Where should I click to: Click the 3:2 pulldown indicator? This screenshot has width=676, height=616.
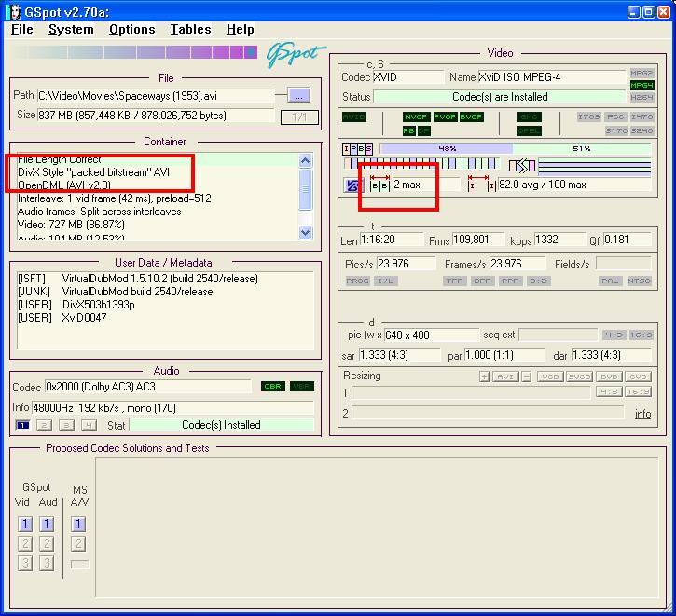click(x=538, y=281)
